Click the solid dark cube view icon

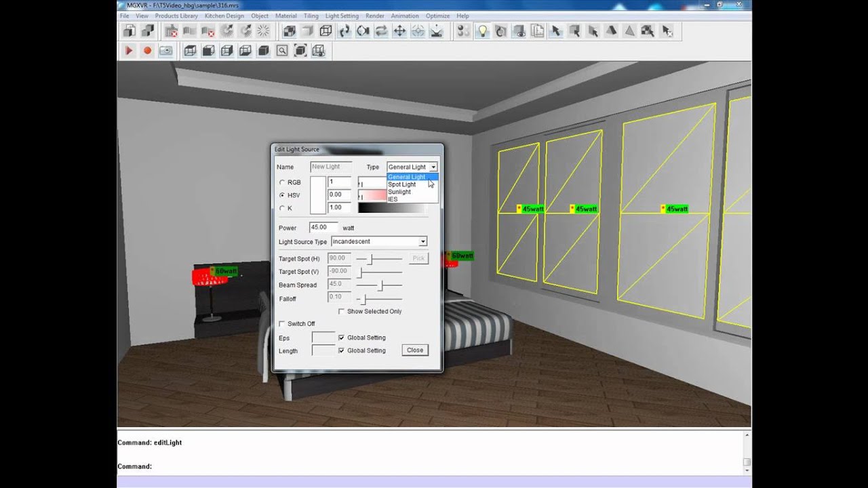click(263, 50)
